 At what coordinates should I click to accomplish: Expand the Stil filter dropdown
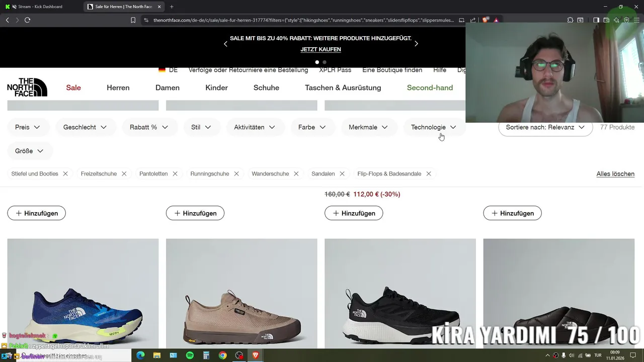tap(201, 127)
